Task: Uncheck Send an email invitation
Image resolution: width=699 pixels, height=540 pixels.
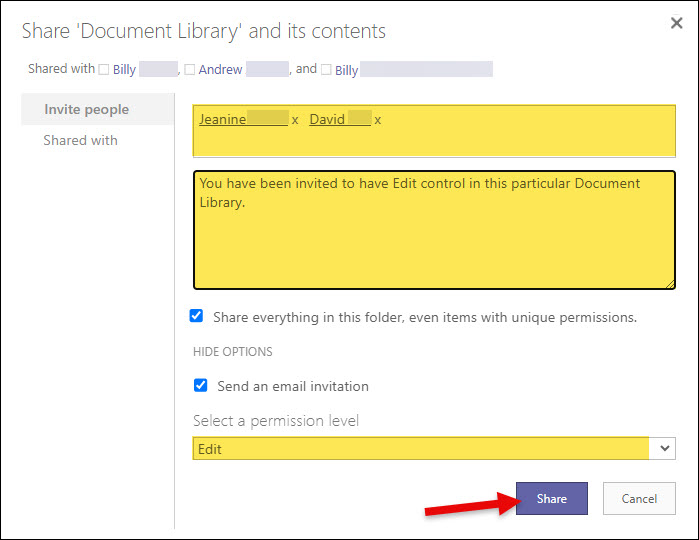Action: click(201, 385)
